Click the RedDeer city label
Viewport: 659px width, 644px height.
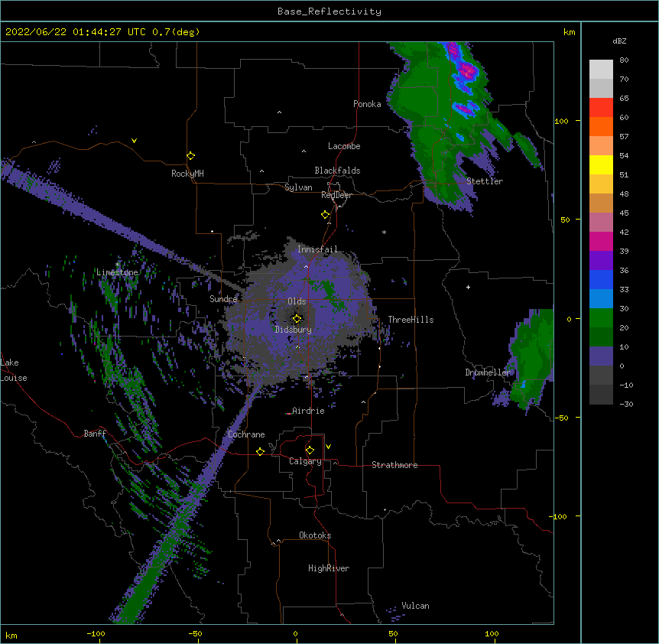[x=336, y=195]
